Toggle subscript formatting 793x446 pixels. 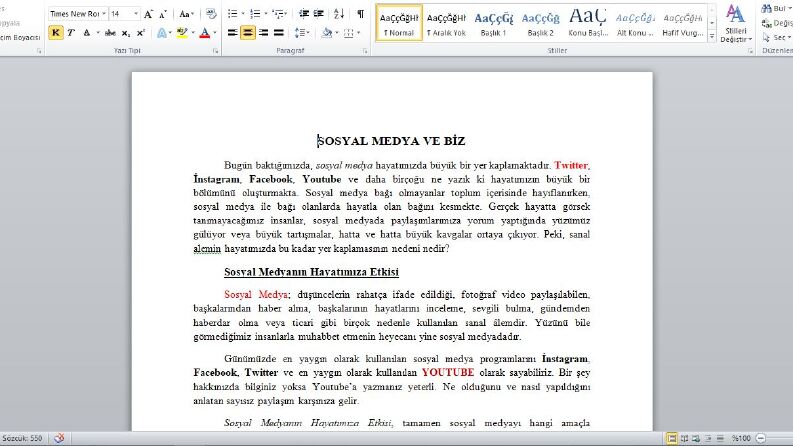(126, 33)
